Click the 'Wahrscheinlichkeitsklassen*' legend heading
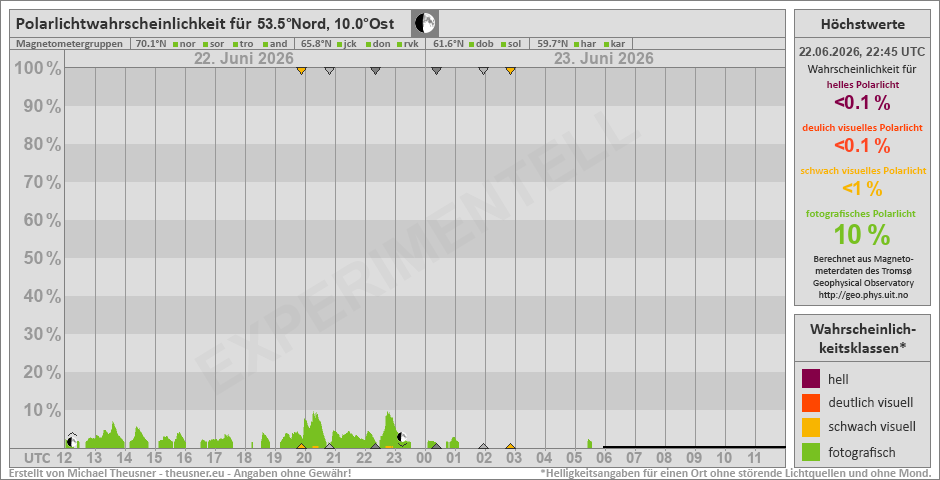Screen dimensions: 940x480 [863, 339]
